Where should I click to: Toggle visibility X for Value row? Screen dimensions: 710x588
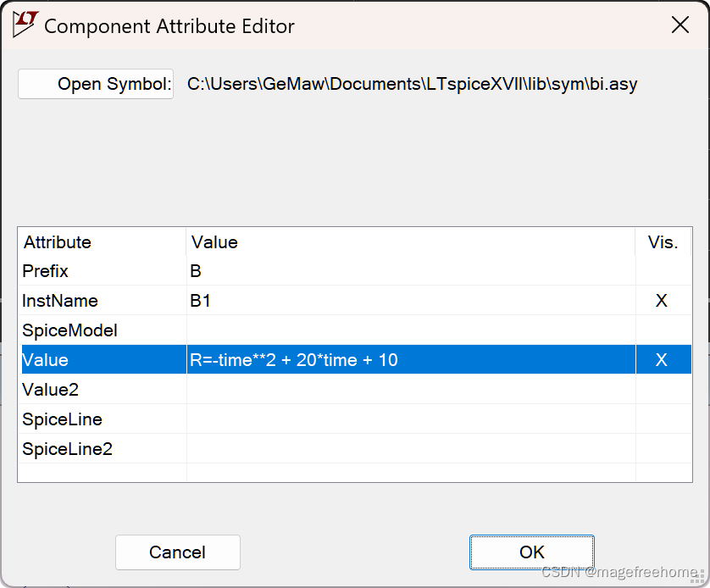[x=662, y=360]
